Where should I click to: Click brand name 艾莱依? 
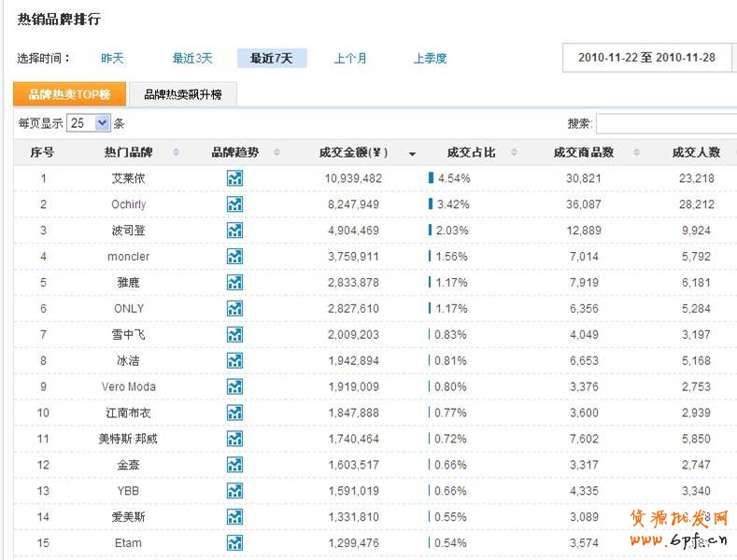pyautogui.click(x=128, y=178)
